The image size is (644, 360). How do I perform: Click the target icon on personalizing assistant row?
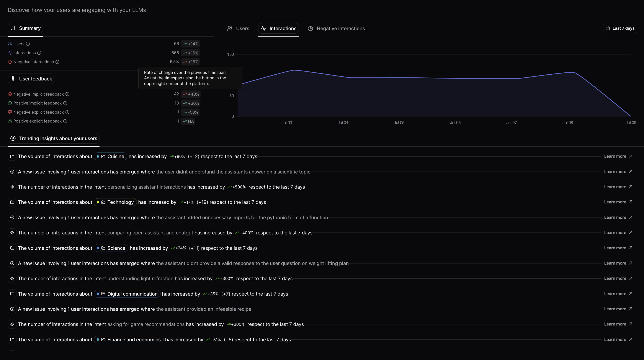point(12,187)
